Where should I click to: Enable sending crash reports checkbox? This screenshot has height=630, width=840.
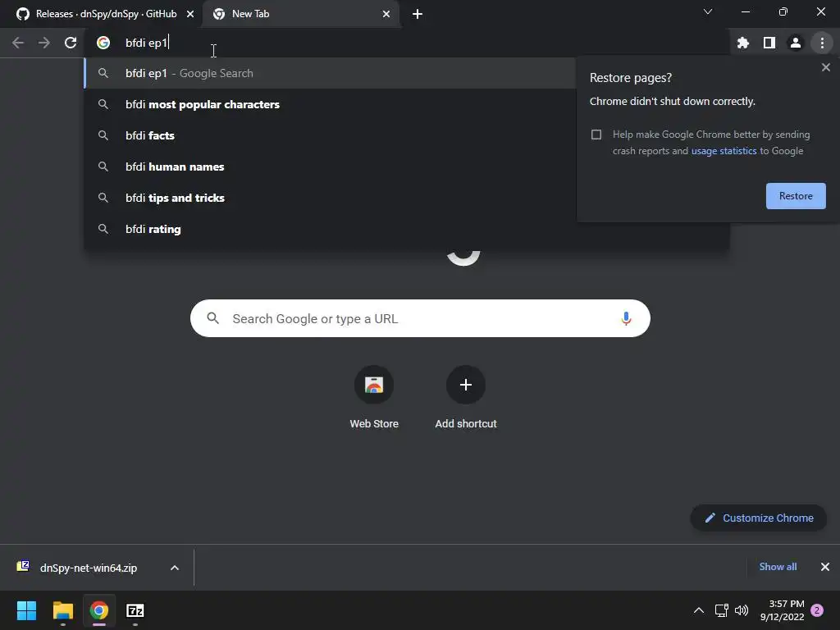click(x=596, y=135)
